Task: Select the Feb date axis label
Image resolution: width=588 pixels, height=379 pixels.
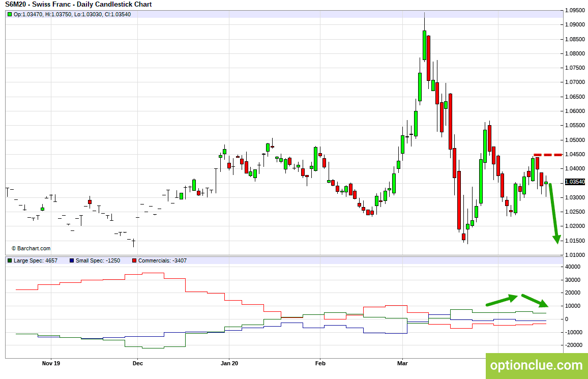Action: pos(320,363)
